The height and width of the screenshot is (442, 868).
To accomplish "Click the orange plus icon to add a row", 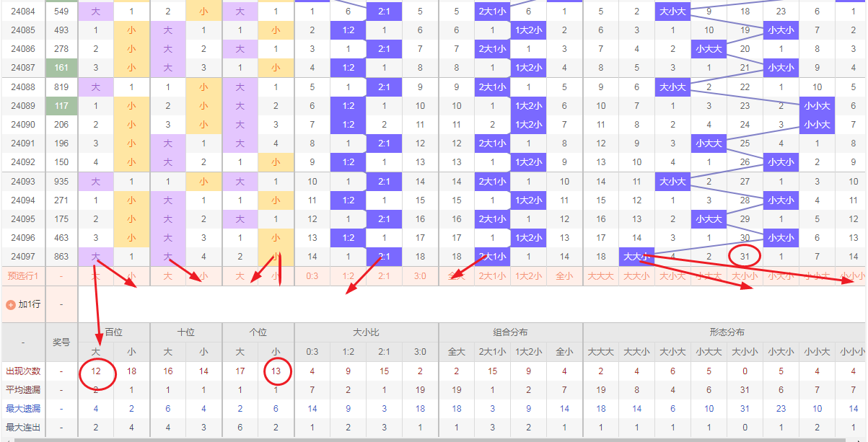I will click(10, 304).
